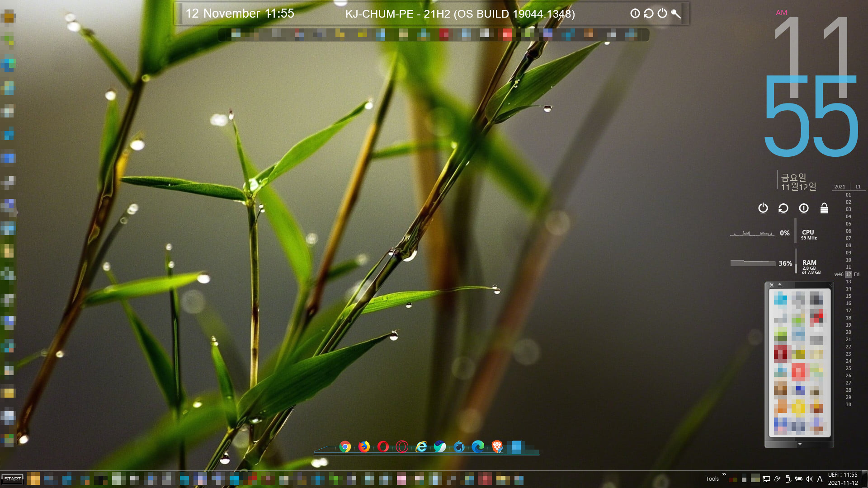Launch Waterfox from the dock
868x488 pixels.
click(459, 447)
